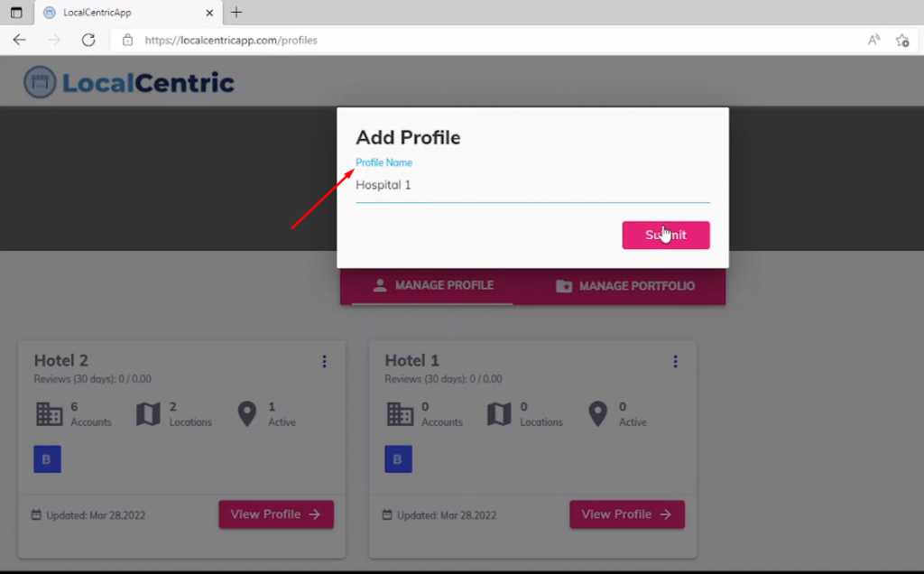The width and height of the screenshot is (924, 574).
Task: Click the Profile Name input field
Action: pos(532,185)
